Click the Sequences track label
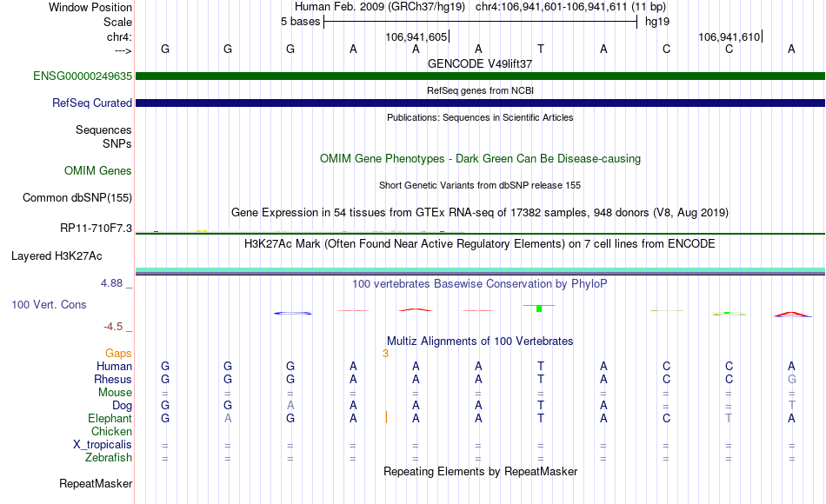This screenshot has width=826, height=504. point(103,129)
